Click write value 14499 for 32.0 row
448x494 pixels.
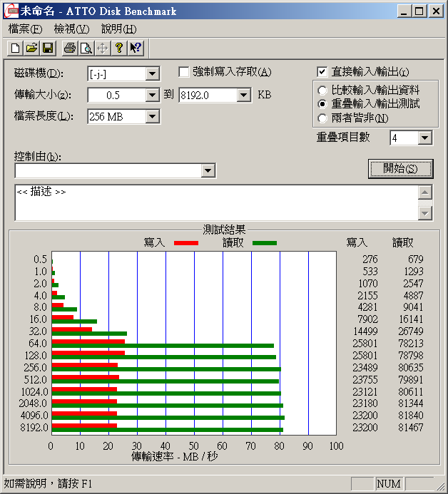[365, 331]
